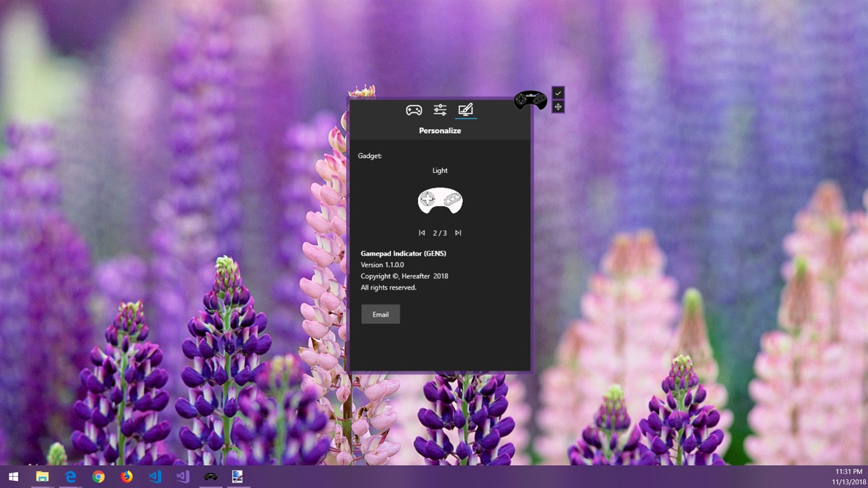
Task: Toggle the checkmark on the gadget toolbar
Action: (557, 93)
